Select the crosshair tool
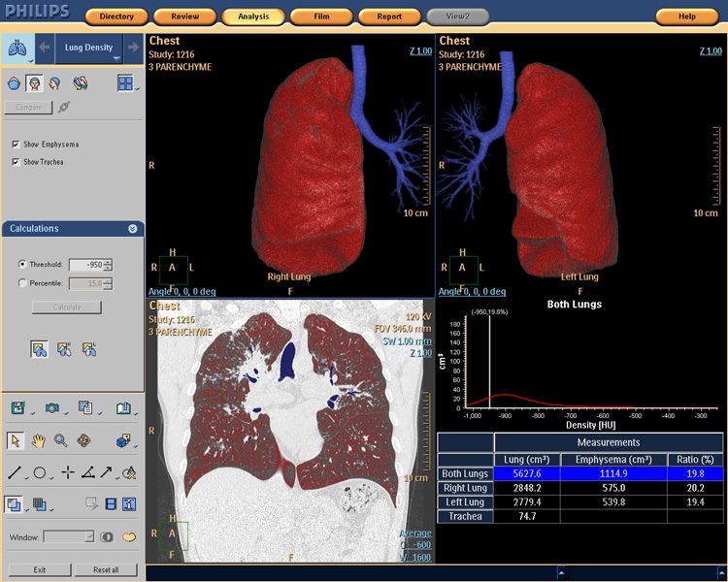 68,473
